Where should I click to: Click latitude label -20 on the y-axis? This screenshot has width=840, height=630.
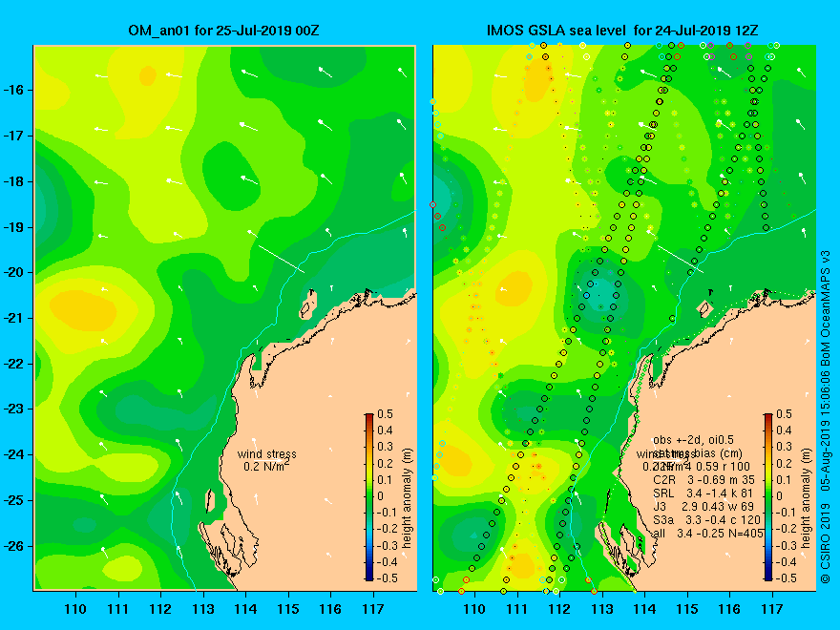14,272
